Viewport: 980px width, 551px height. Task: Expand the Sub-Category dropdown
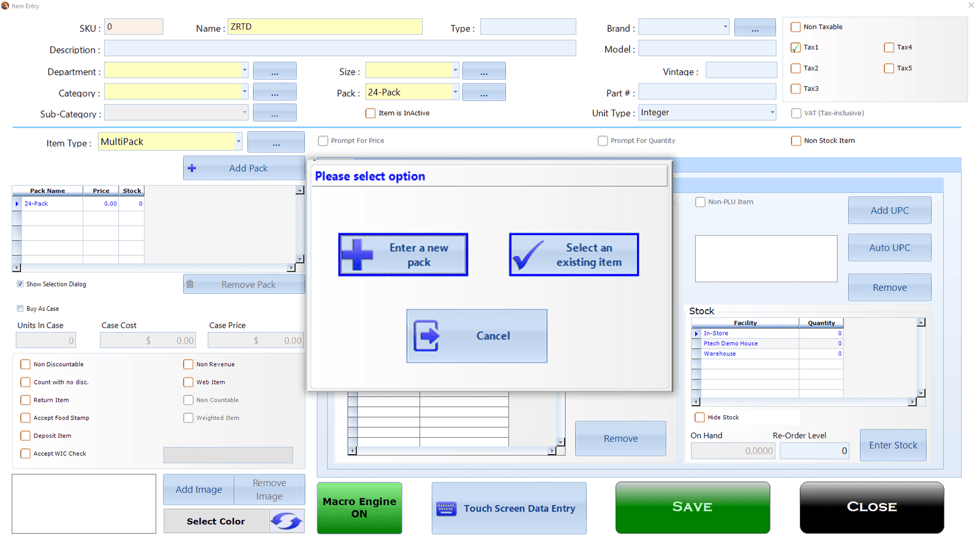244,113
